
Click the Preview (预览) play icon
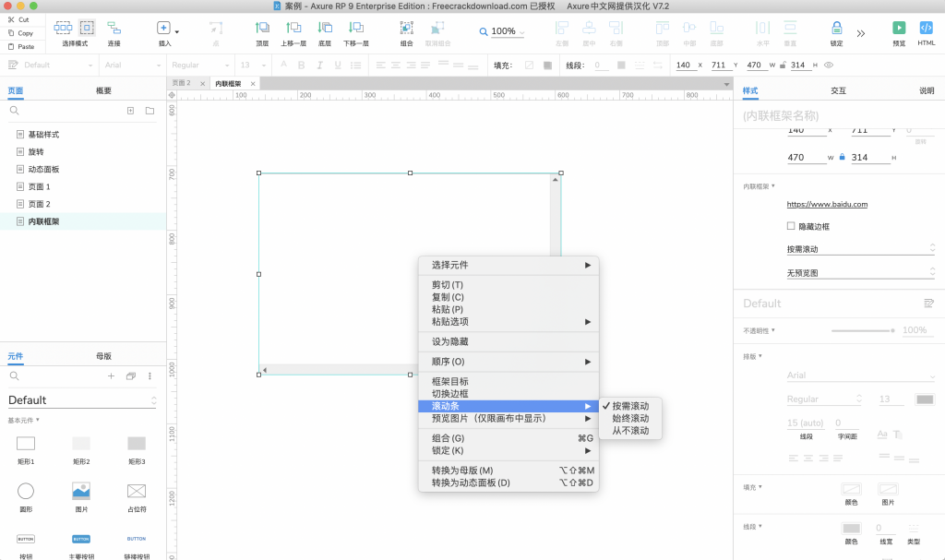pyautogui.click(x=899, y=28)
